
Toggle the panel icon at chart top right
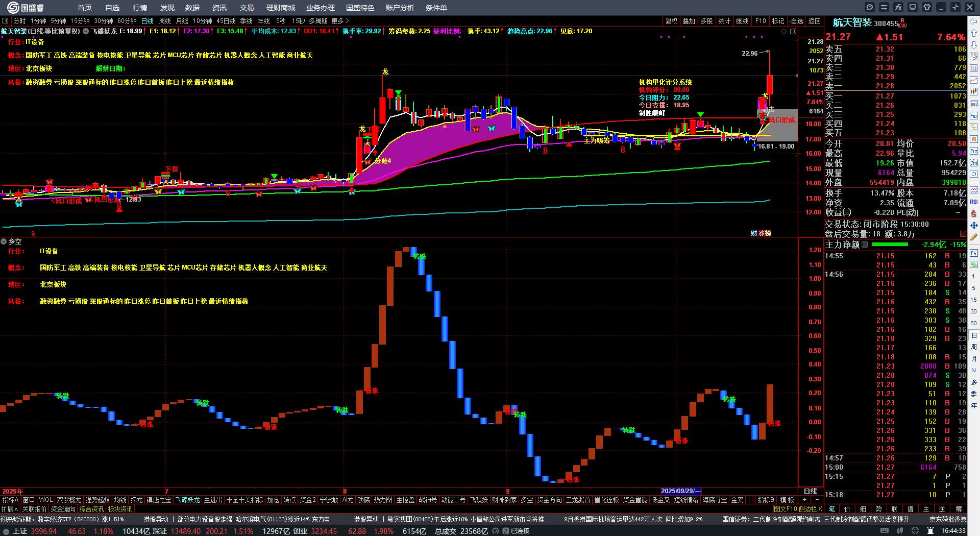(x=793, y=31)
